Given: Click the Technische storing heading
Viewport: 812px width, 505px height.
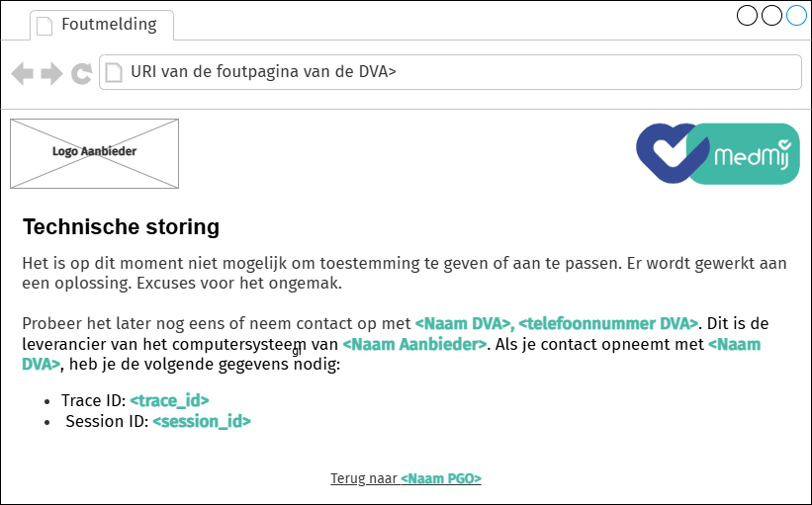Looking at the screenshot, I should (121, 227).
